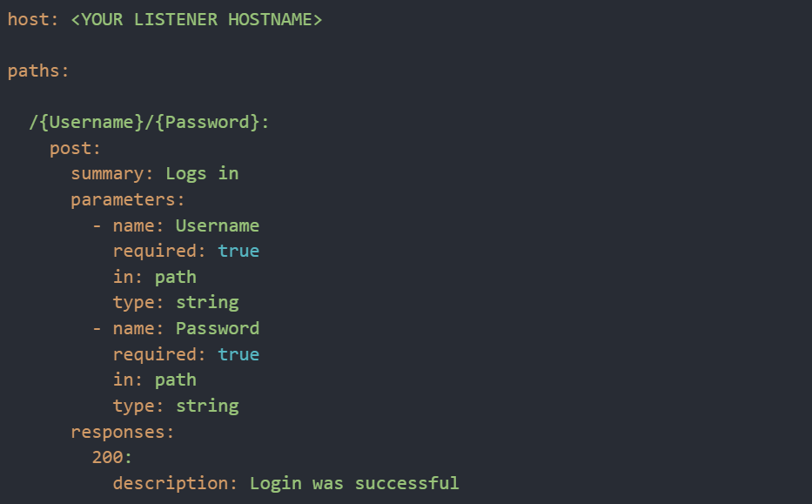Click the parameters key
Screen dimensions: 812x504
(127, 199)
